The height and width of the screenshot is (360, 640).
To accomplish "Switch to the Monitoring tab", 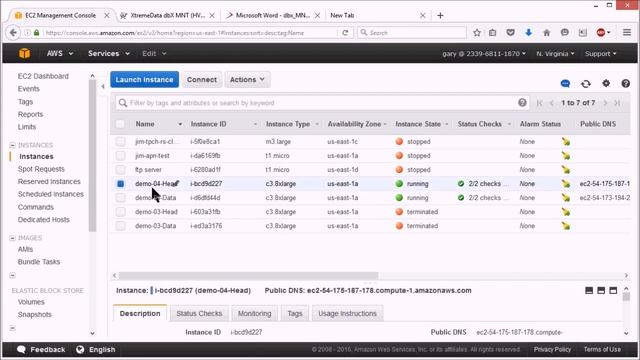I will tap(255, 313).
